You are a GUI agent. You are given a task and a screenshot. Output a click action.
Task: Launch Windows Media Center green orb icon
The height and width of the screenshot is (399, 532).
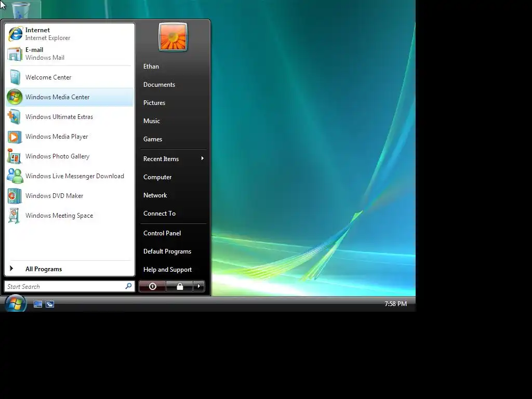coord(15,97)
